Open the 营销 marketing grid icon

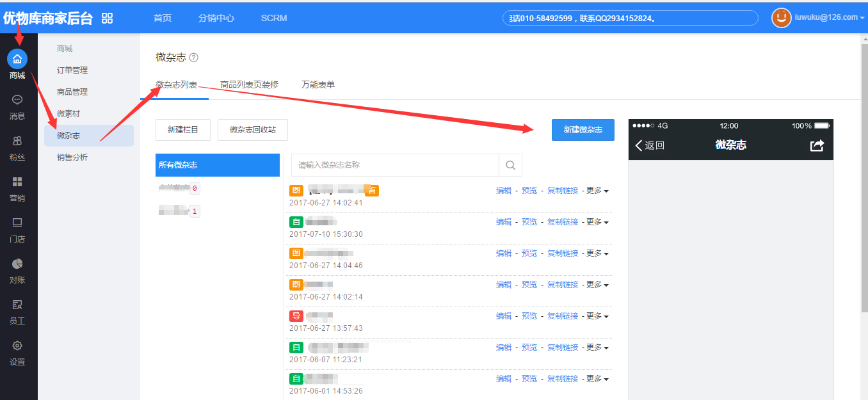click(x=17, y=182)
